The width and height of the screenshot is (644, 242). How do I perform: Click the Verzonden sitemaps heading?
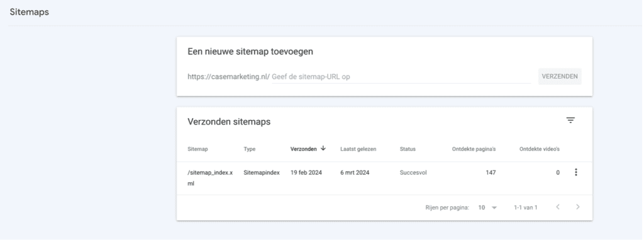pos(229,122)
